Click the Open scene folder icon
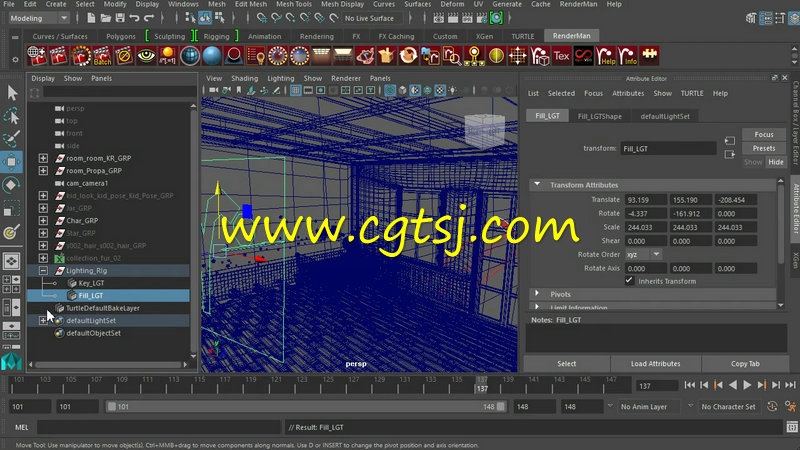The height and width of the screenshot is (450, 800). 106,18
